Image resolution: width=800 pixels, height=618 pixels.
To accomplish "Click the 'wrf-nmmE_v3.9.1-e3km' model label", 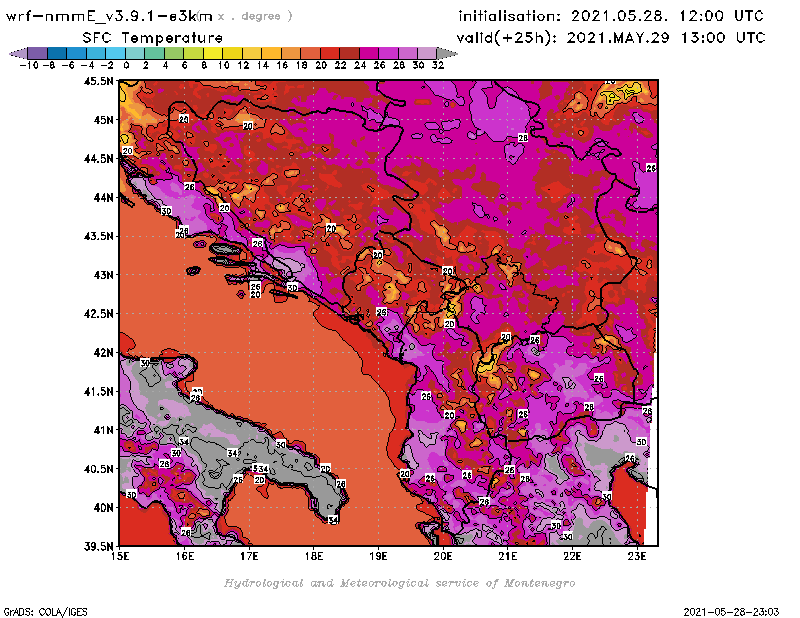I will point(109,16).
